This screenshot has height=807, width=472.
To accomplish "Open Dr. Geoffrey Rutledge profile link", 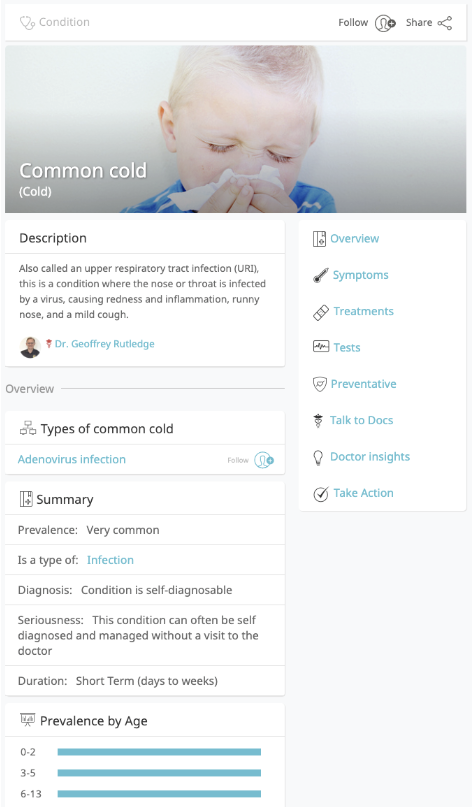I will [x=104, y=344].
